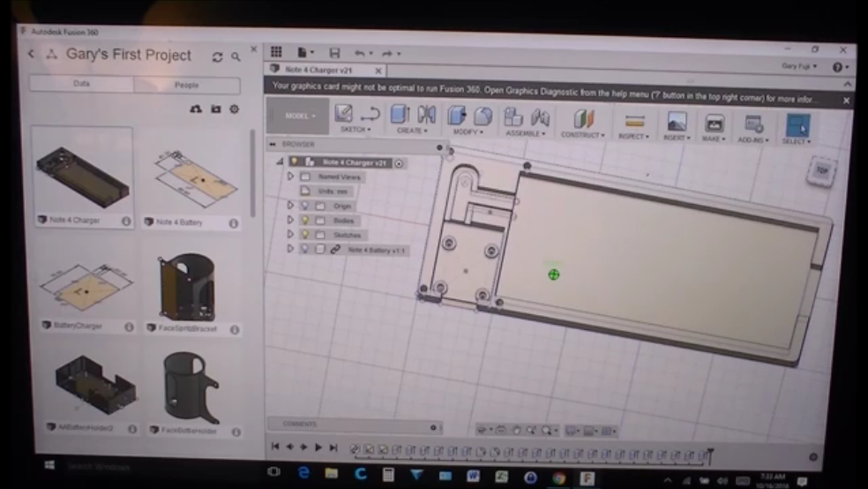
Task: Redo the last action
Action: pyautogui.click(x=387, y=54)
